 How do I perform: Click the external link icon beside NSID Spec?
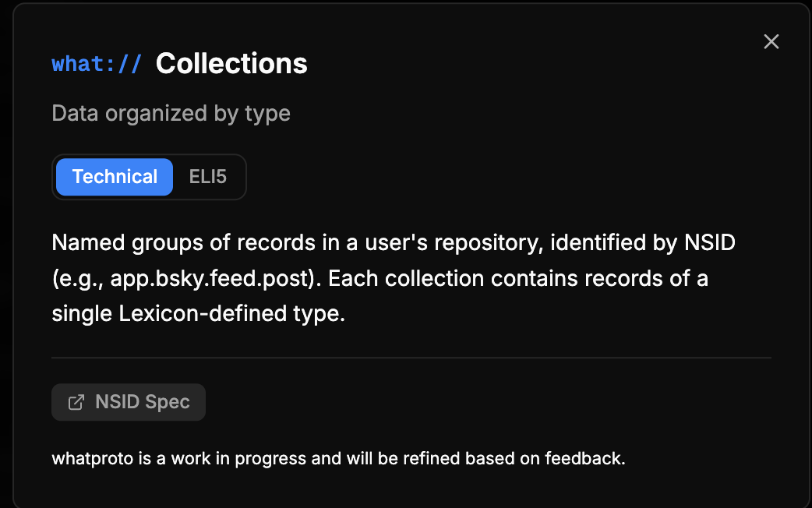(76, 402)
